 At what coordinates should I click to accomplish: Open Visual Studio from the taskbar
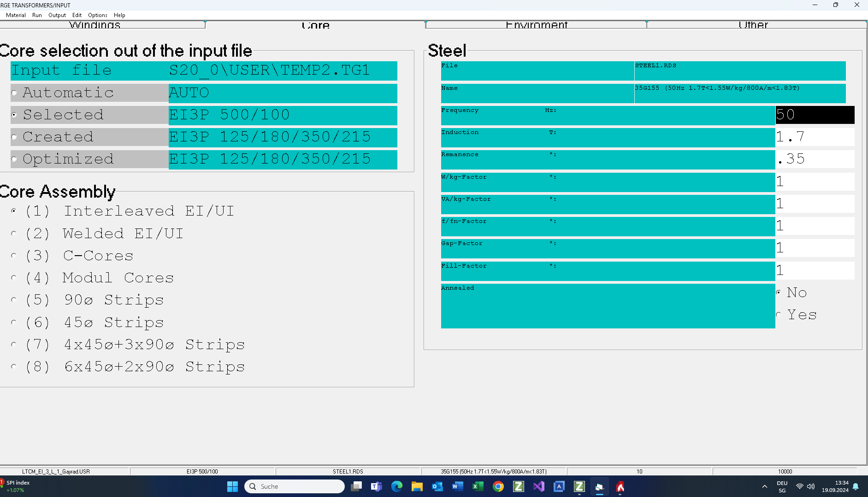tap(539, 486)
